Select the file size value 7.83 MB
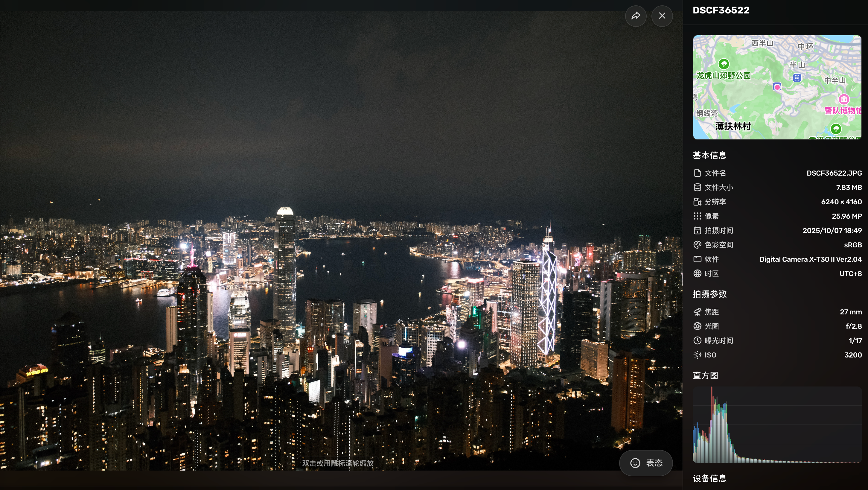Viewport: 868px width, 490px height. coord(849,187)
